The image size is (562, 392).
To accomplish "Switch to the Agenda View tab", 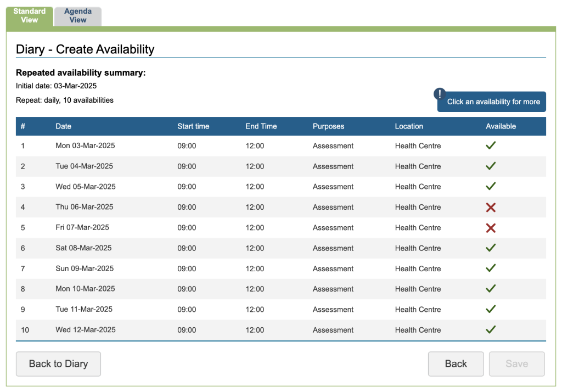I will (x=78, y=16).
